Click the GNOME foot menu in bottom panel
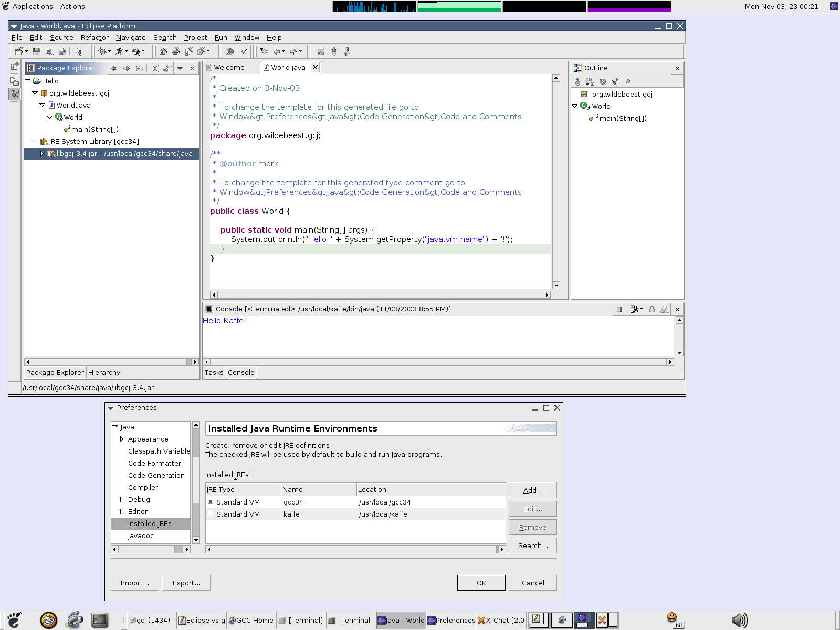Viewport: 840px width, 630px height. pos(15,620)
